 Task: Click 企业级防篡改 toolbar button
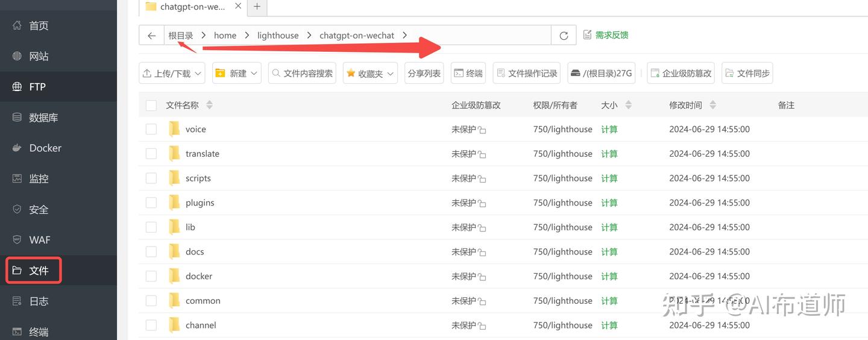pyautogui.click(x=681, y=73)
